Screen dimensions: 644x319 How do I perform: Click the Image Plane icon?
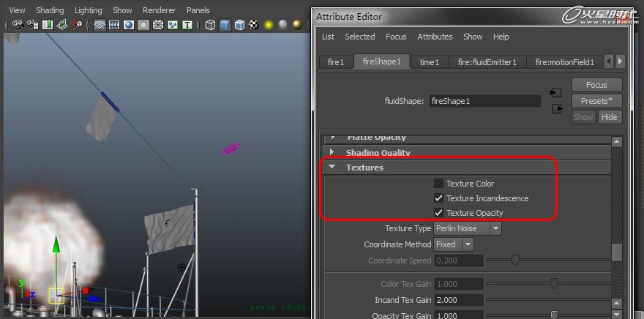coord(62,26)
